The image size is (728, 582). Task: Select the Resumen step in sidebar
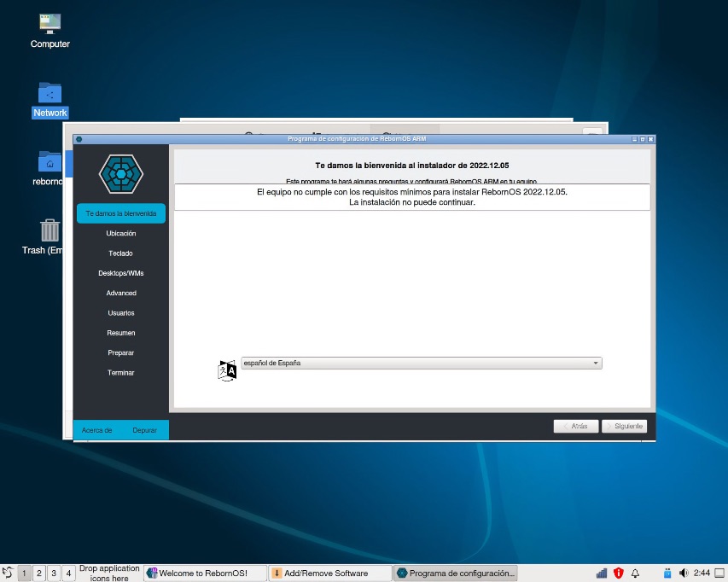pyautogui.click(x=120, y=333)
